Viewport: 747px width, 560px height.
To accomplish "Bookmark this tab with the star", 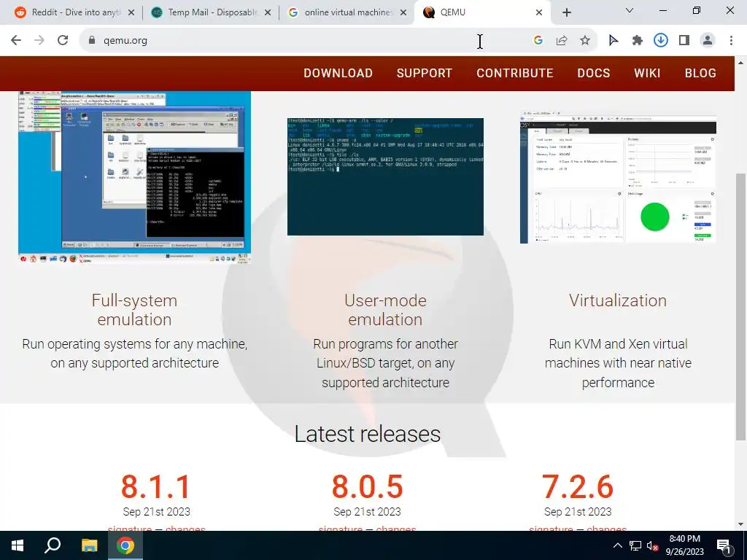I will click(585, 41).
